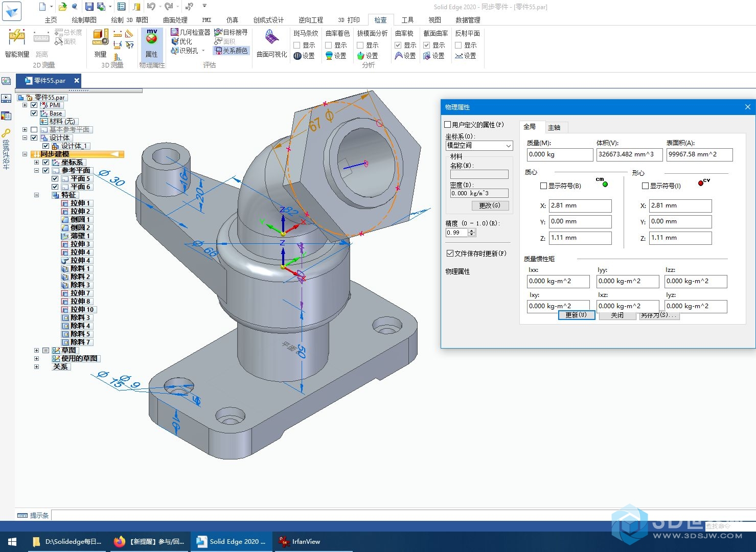This screenshot has width=756, height=552.
Task: Click the New document icon
Action: click(42, 7)
